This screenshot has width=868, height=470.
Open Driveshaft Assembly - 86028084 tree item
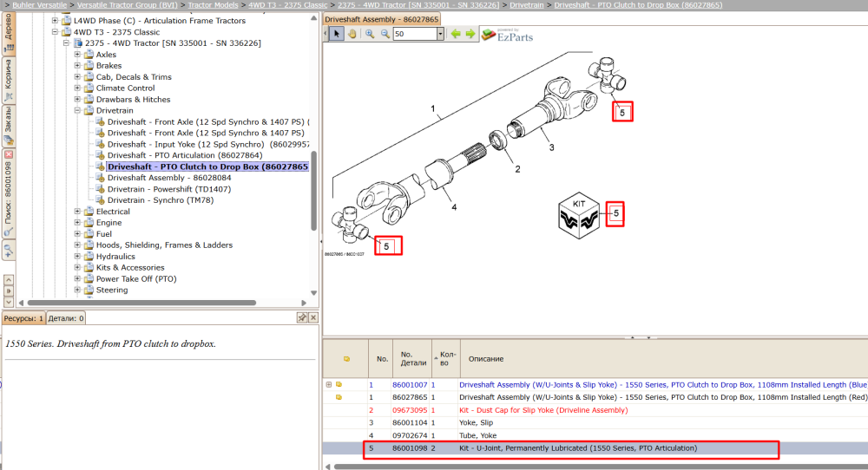[169, 178]
